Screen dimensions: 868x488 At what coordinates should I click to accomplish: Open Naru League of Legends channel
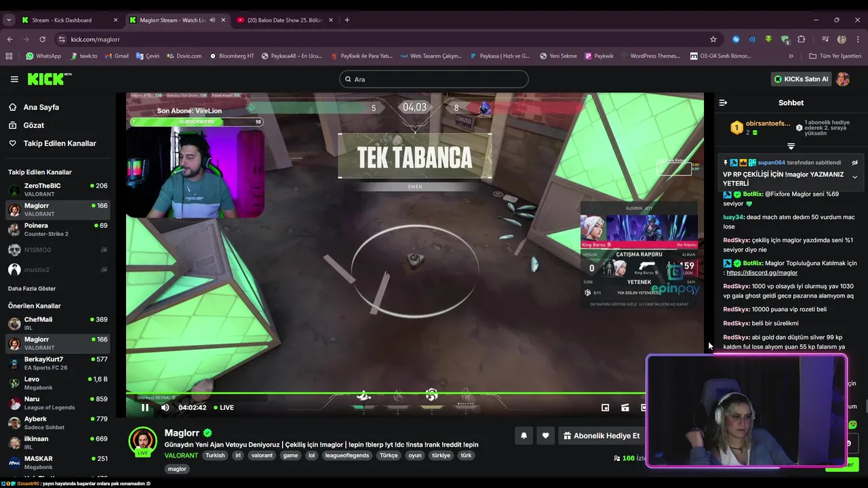tap(57, 403)
